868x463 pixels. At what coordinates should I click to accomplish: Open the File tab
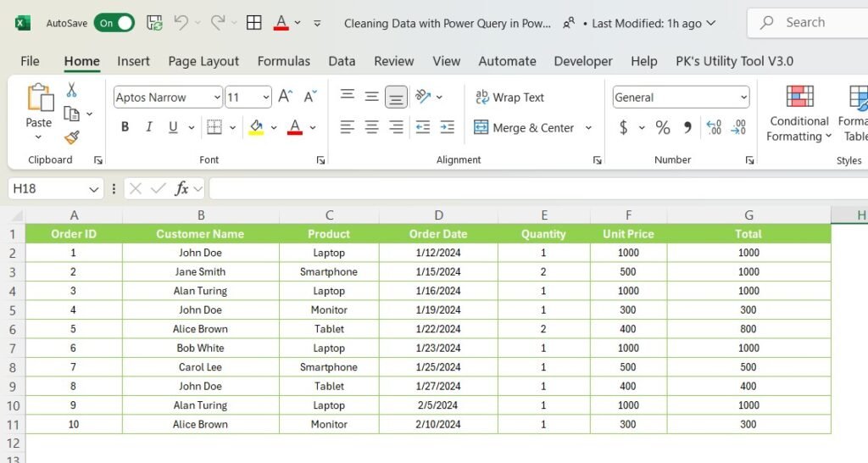pyautogui.click(x=30, y=61)
